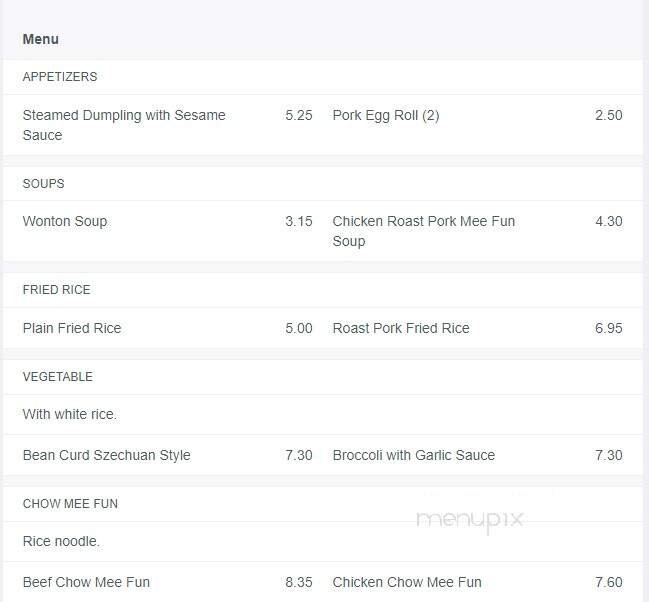Click the 8.35 price for Beef Chow Mee Fun

298,582
